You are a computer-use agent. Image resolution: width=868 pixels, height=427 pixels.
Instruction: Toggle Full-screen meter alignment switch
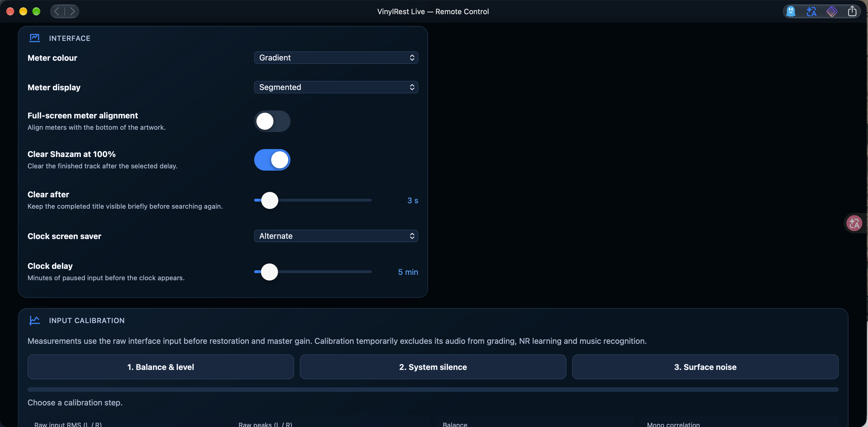coord(272,121)
